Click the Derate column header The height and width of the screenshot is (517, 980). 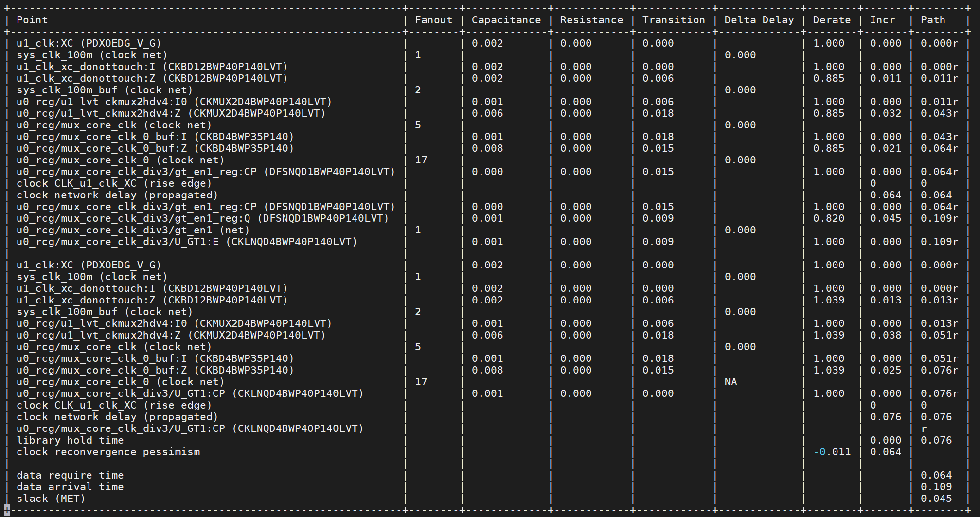[x=832, y=20]
